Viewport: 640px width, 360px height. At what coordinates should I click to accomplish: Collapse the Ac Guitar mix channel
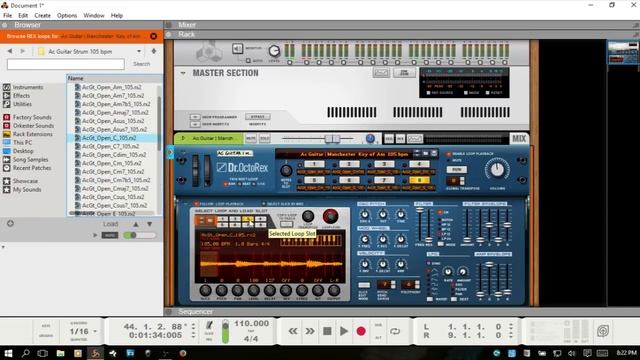point(183,138)
